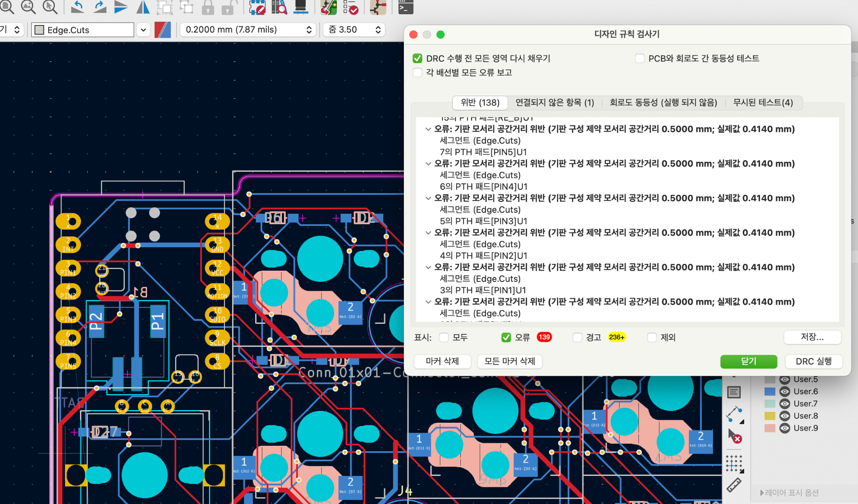The image size is (858, 504).
Task: Click the grid origin tool icon
Action: (734, 463)
